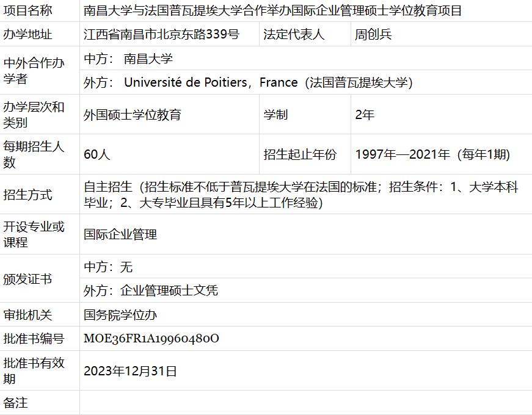Select the 批准书编号 label
532x415 pixels.
click(x=34, y=338)
